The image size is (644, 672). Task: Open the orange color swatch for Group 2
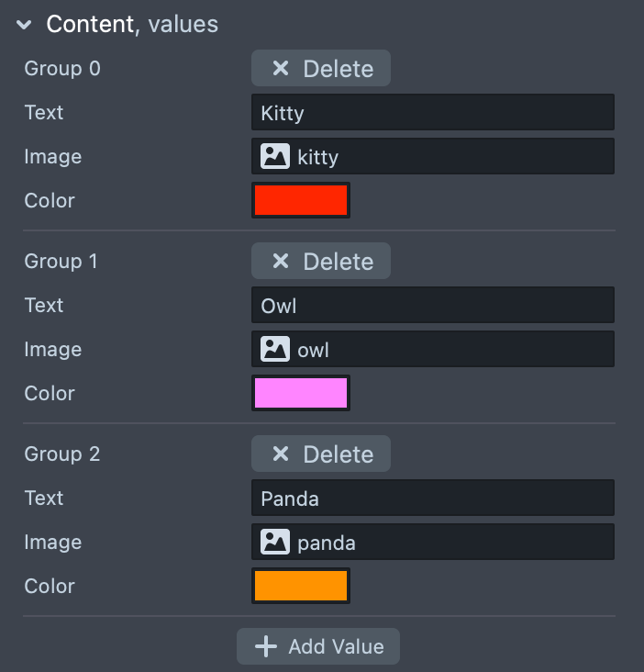[x=301, y=587]
